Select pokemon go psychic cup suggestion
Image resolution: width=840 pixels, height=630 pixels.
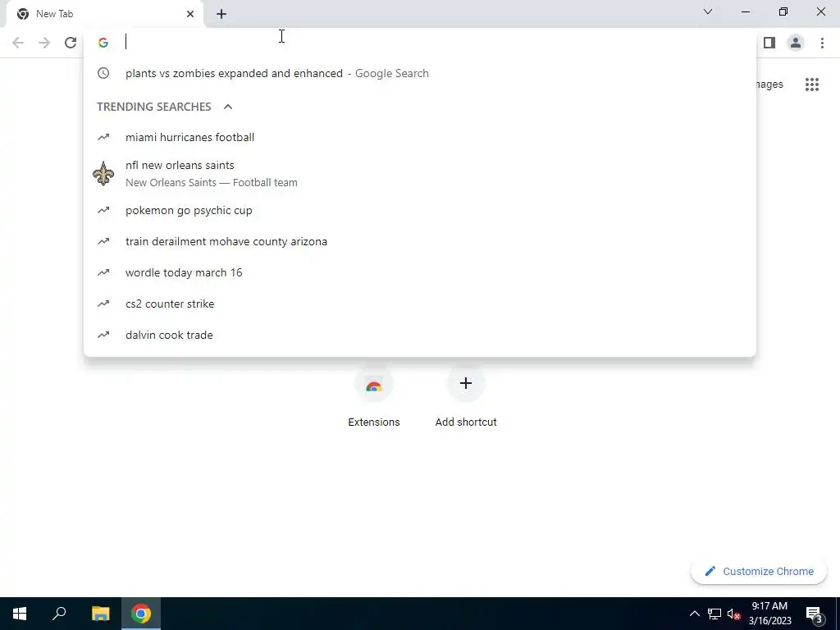(x=420, y=211)
